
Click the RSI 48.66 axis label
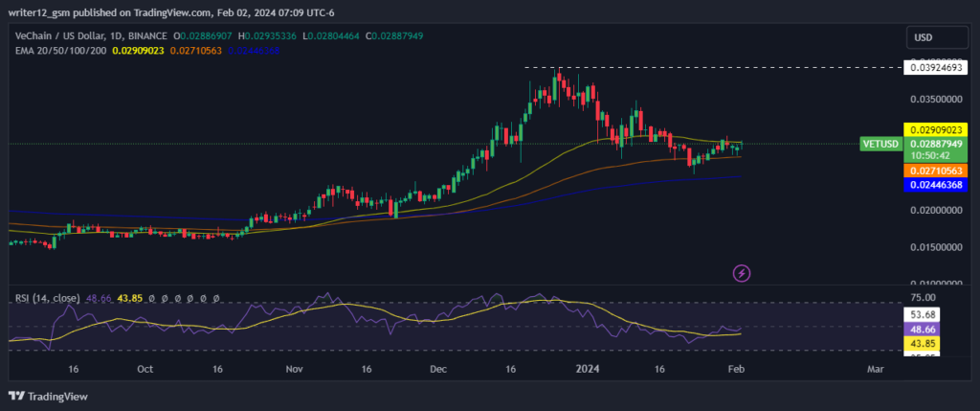[x=922, y=329]
